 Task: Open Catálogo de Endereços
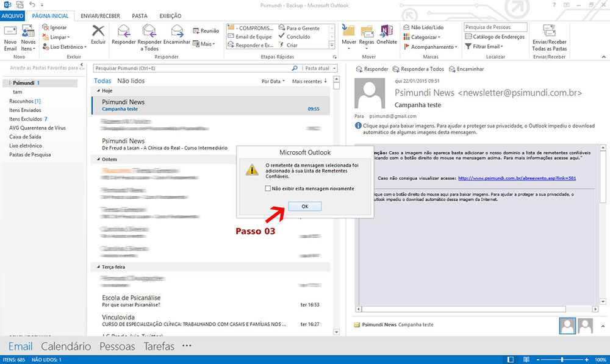(x=495, y=37)
